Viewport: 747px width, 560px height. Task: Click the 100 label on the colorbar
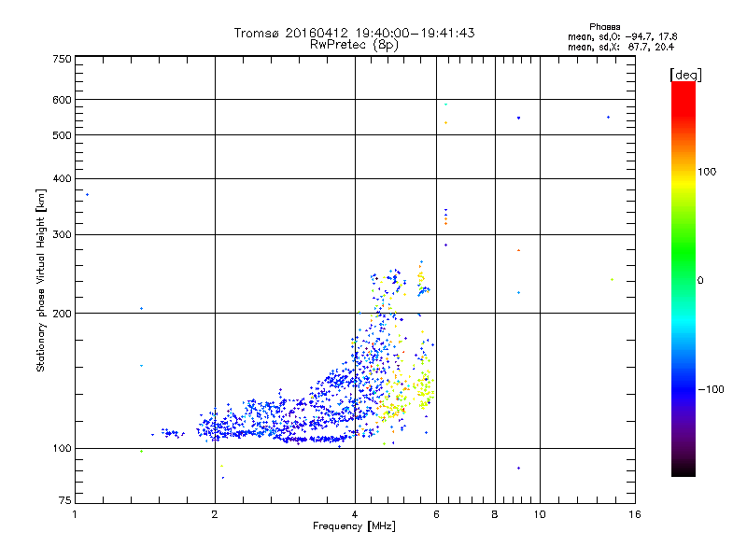point(707,172)
